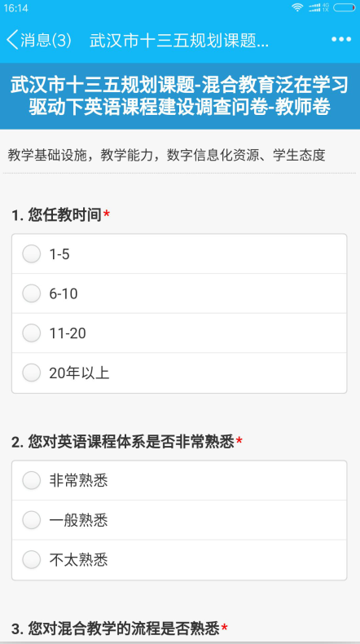Select the 1-5 radio option
360x644 pixels.
coord(179,254)
